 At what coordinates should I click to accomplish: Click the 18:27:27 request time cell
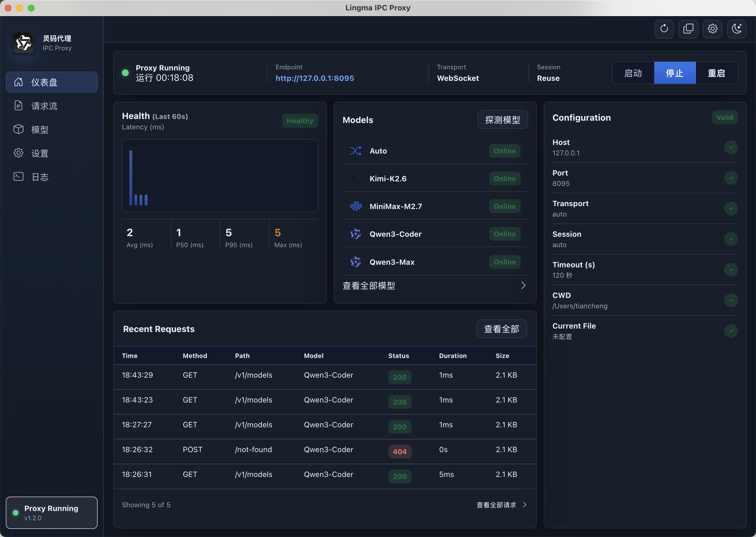tap(137, 425)
